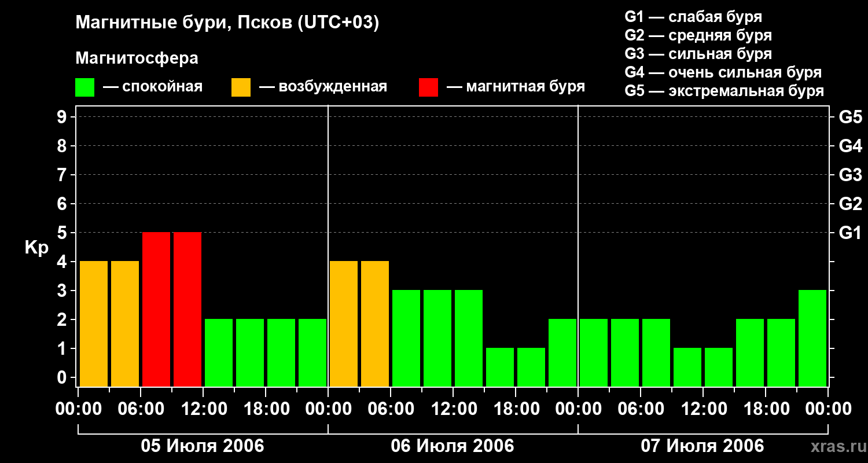Click the '5' value on Kp axis
The width and height of the screenshot is (868, 463).
pos(63,233)
